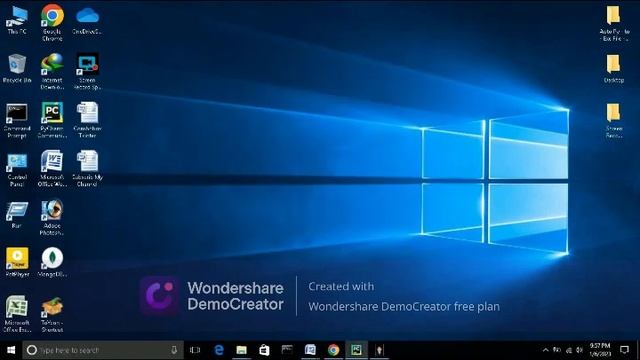Select the PyCharm Community desktop icon
Viewport: 640px width, 360px height.
52,121
